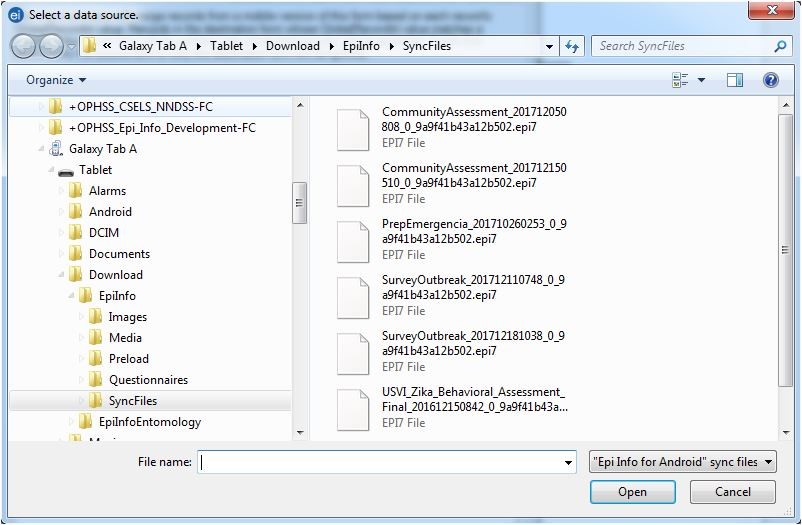The height and width of the screenshot is (525, 802).
Task: Click the Preload folder icon
Action: click(96, 359)
